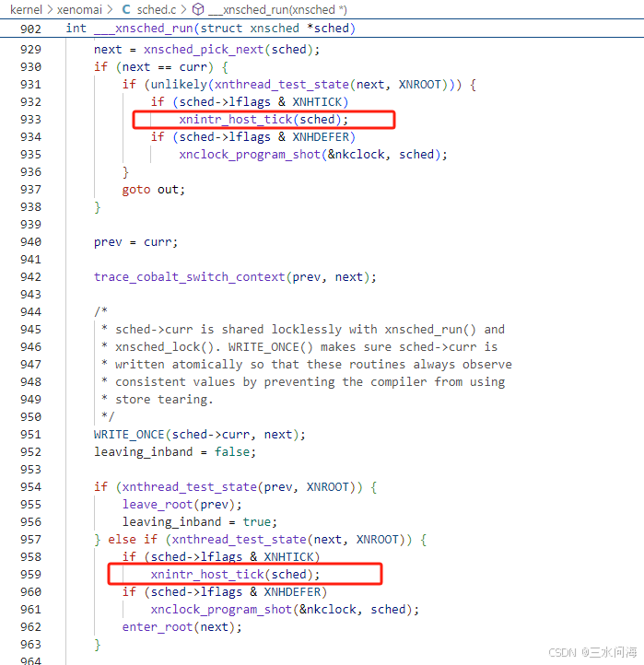Expand breadcrumb chevron after xenomai
This screenshot has height=665, width=644.
[110, 9]
